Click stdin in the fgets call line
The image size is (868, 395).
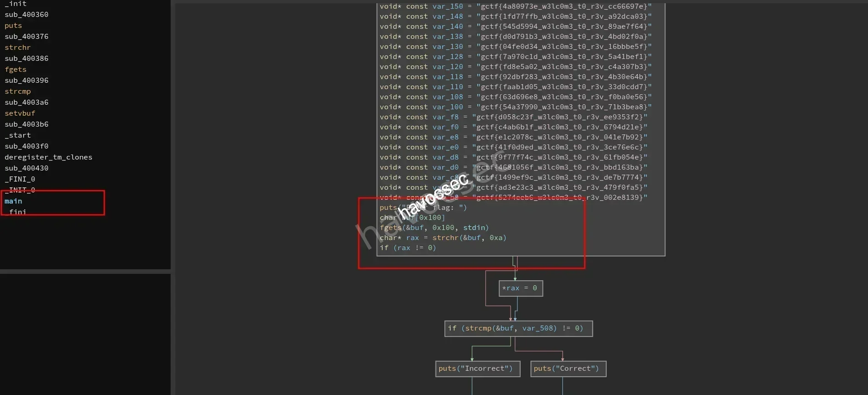(474, 228)
